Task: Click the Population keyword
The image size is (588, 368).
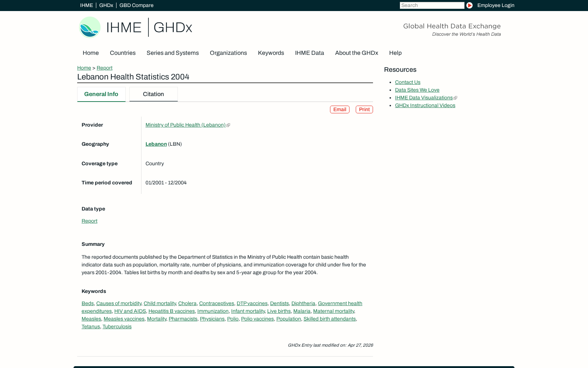Action: tap(288, 319)
